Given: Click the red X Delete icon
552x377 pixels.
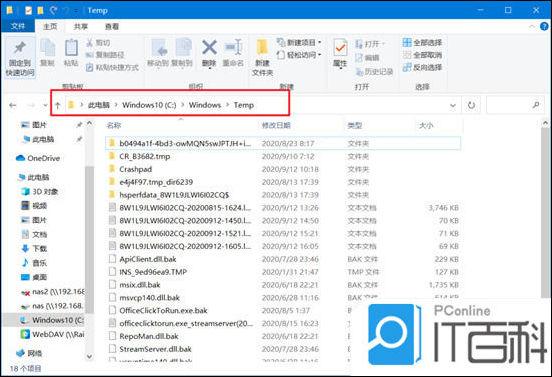Looking at the screenshot, I should pos(209,47).
